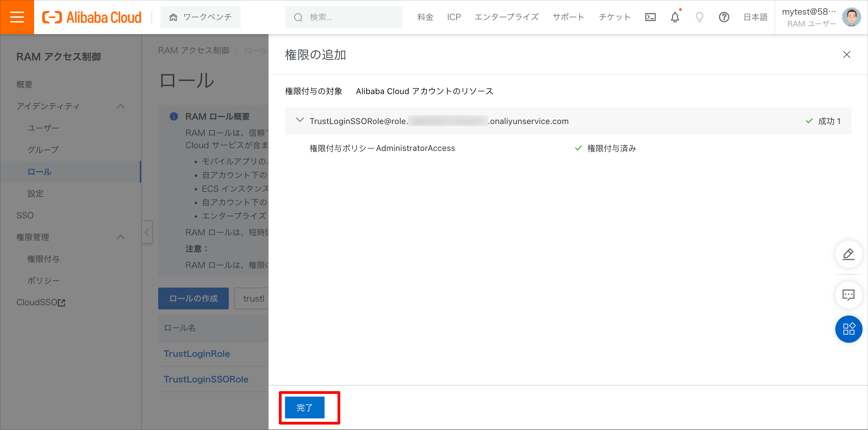Screen dimensions: 868x430
Task: Open the CloudSSO external link
Action: point(41,303)
